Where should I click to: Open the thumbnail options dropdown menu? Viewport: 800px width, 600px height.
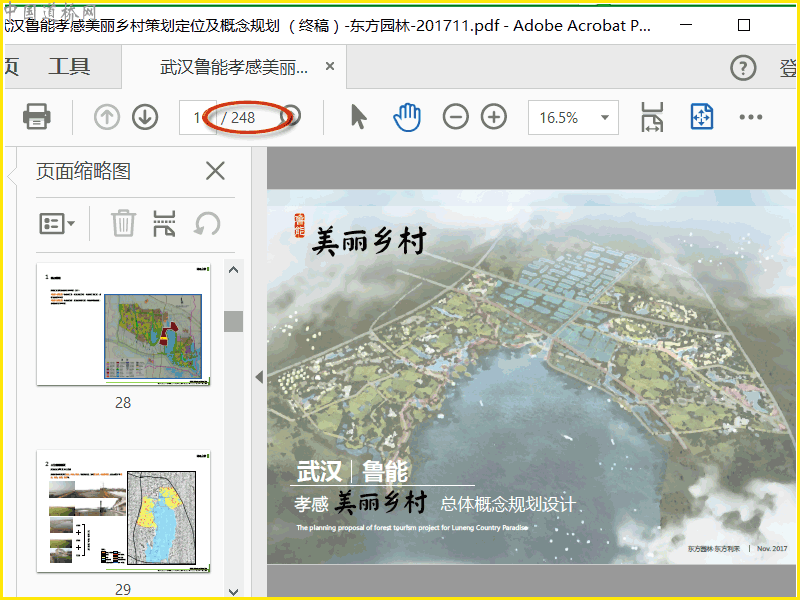click(x=57, y=223)
